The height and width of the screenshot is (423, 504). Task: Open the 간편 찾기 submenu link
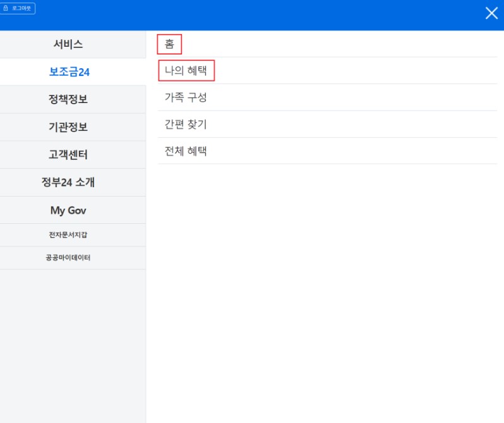point(186,124)
